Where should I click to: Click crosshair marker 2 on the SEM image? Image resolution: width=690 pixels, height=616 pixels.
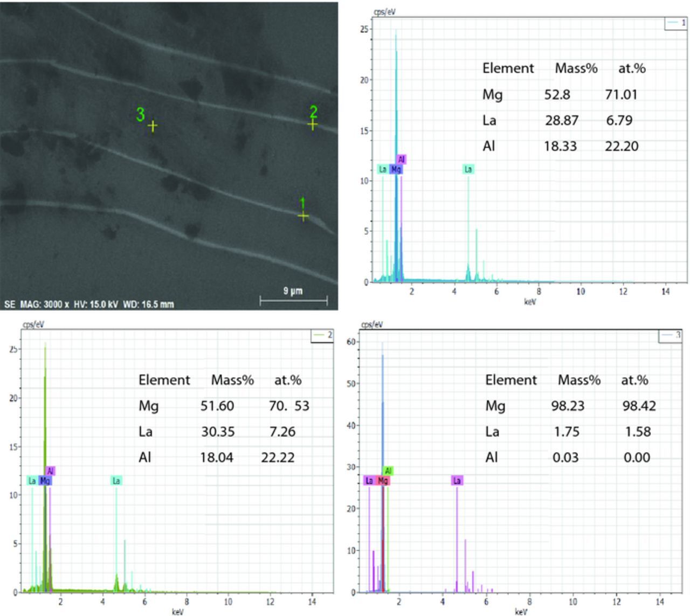tap(313, 125)
